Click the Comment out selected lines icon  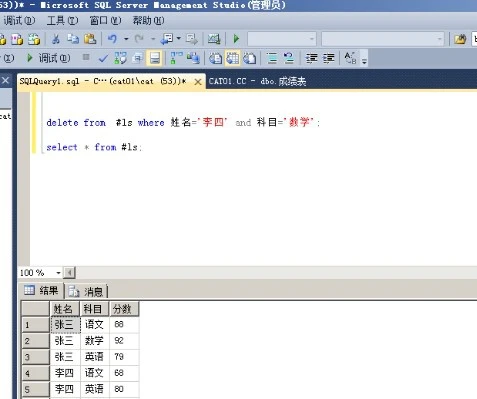[x=272, y=59]
